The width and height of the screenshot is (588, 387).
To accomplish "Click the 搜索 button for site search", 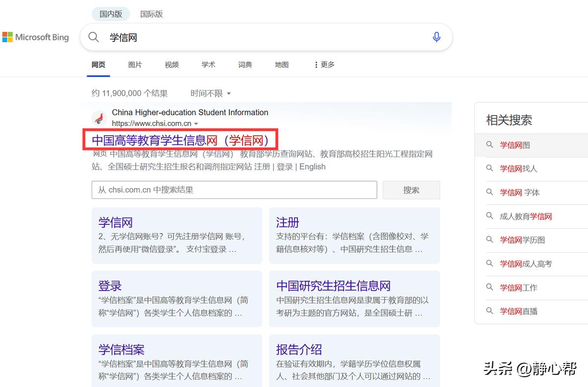I will (x=411, y=190).
